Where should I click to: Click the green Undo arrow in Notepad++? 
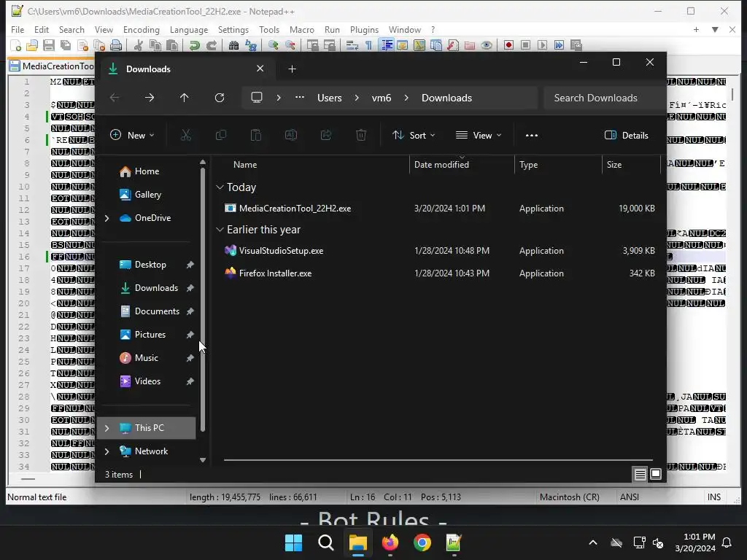[x=194, y=45]
